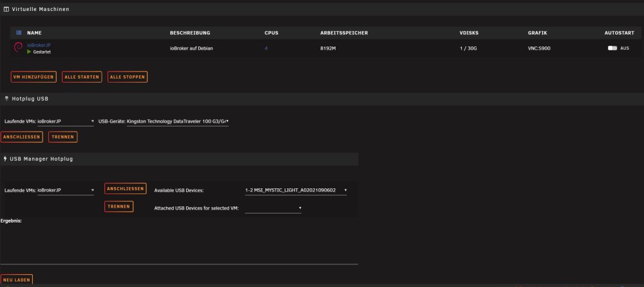The height and width of the screenshot is (287, 644).
Task: Open the ioBroker.JP VM name link
Action: pos(39,45)
